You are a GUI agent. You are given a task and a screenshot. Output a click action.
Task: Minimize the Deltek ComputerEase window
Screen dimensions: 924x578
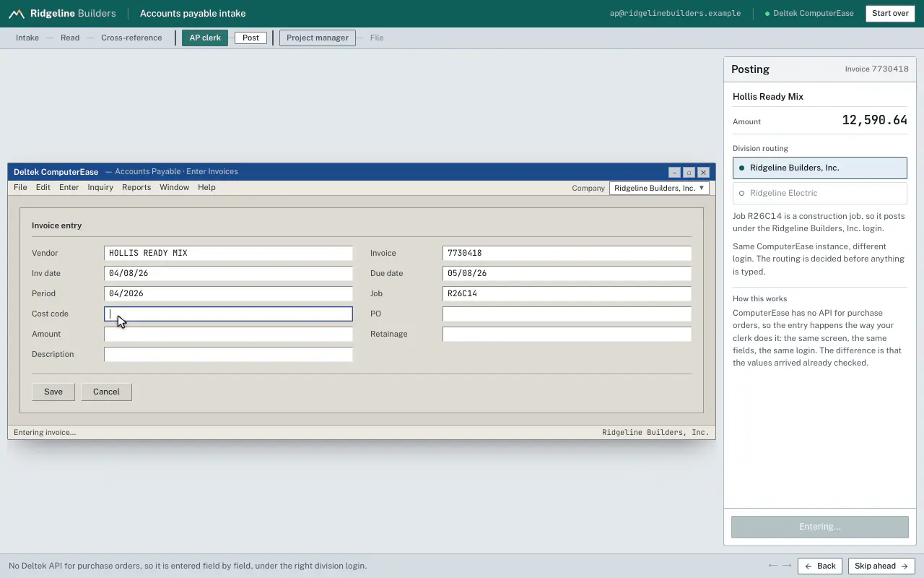pos(674,172)
